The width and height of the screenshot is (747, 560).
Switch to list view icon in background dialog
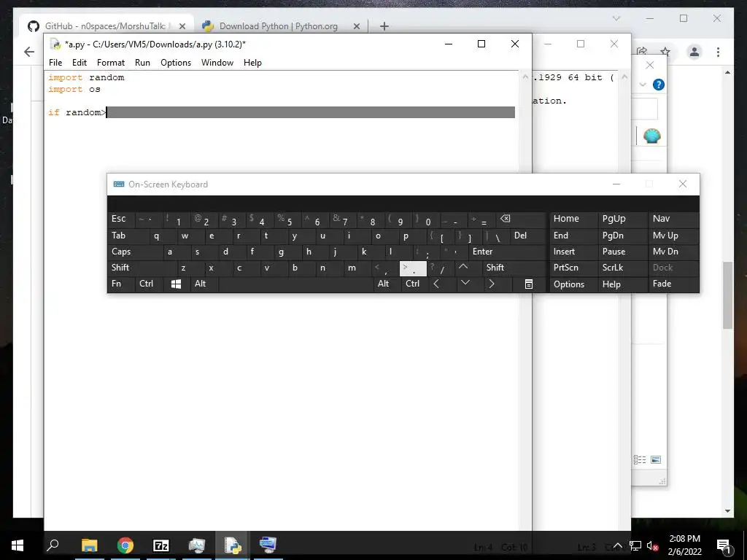pyautogui.click(x=640, y=459)
